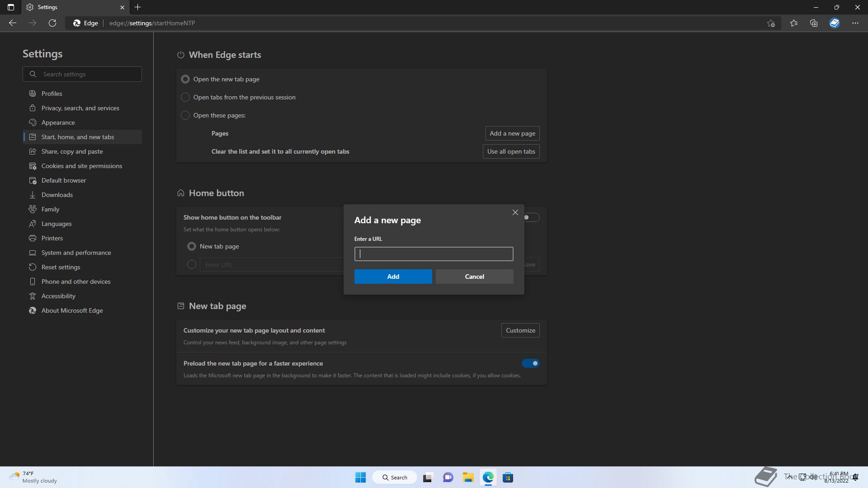868x488 pixels.
Task: Open Share, copy and paste settings
Action: (82, 151)
